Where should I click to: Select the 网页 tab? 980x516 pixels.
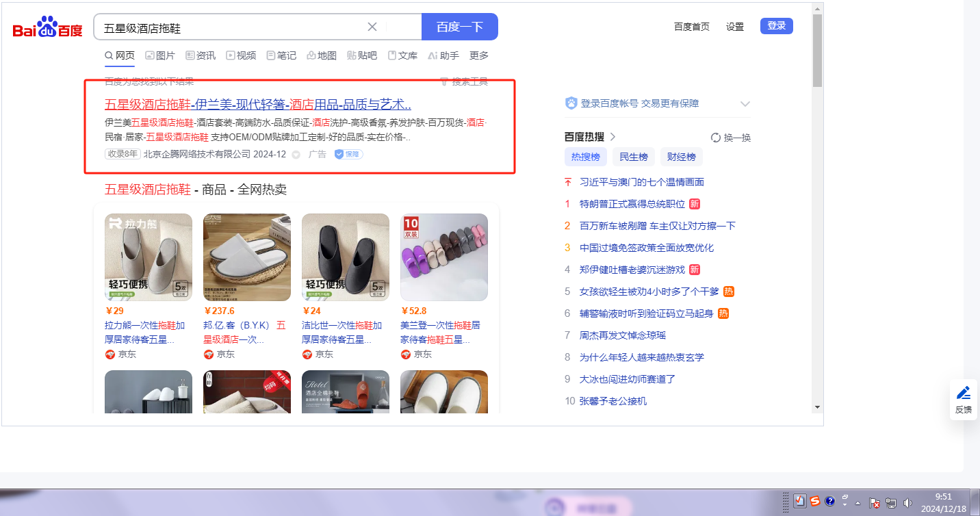click(120, 55)
